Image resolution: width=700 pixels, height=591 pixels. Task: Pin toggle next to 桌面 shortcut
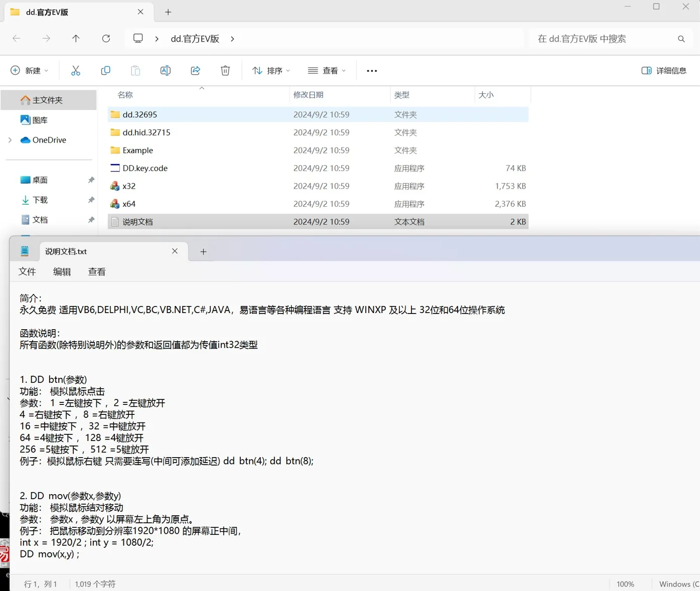[x=91, y=180]
